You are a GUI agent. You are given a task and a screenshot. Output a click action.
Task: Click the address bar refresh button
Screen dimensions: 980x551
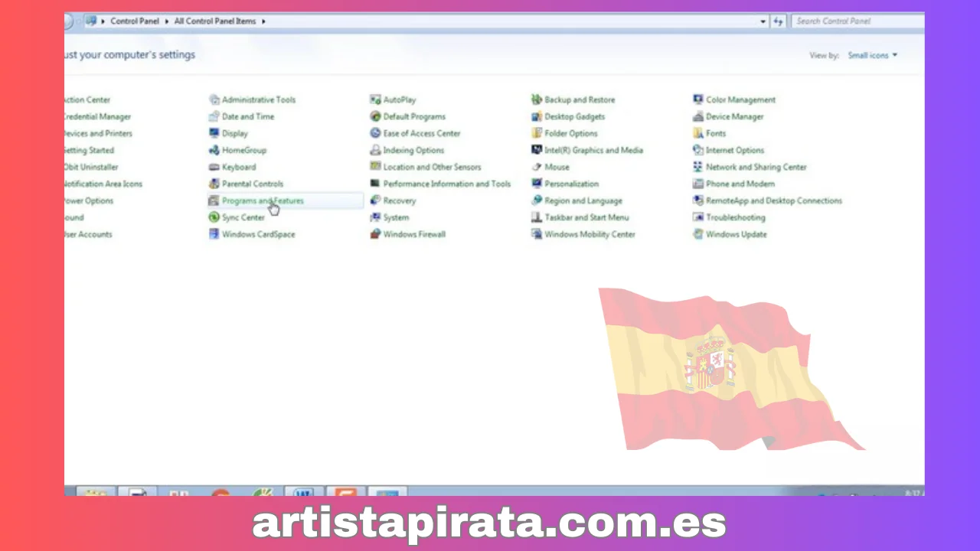click(779, 21)
